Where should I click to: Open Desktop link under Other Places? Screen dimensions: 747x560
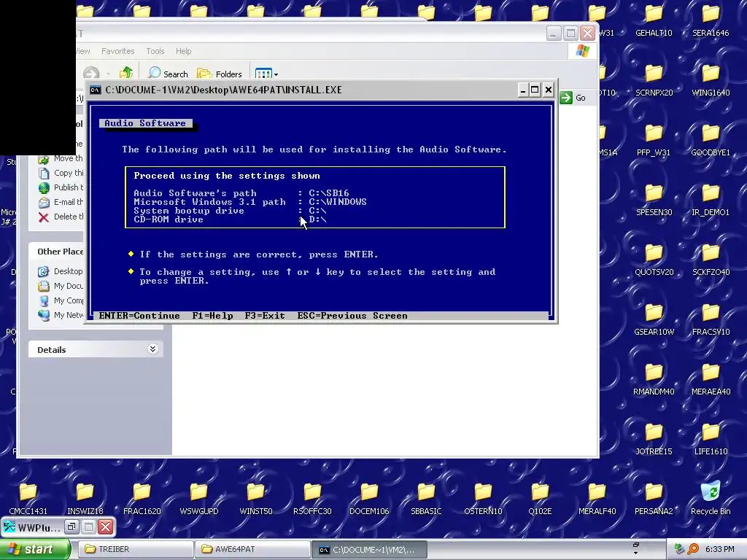click(x=61, y=271)
